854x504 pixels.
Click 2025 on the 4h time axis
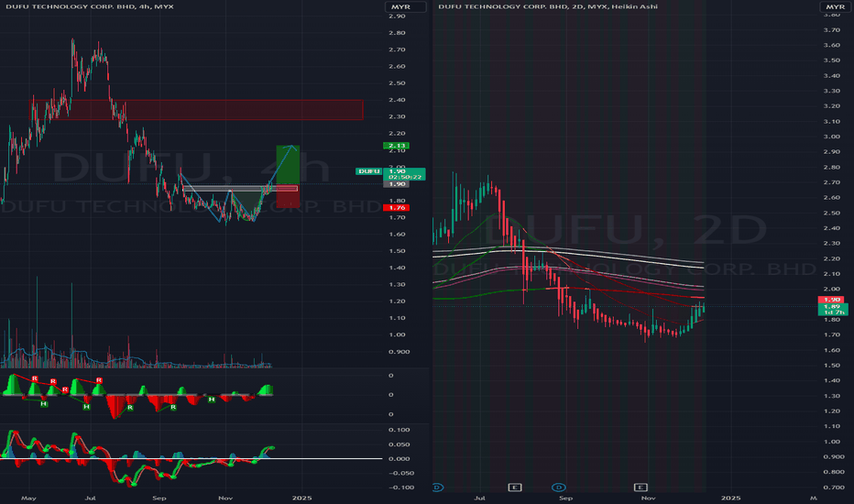(x=301, y=498)
